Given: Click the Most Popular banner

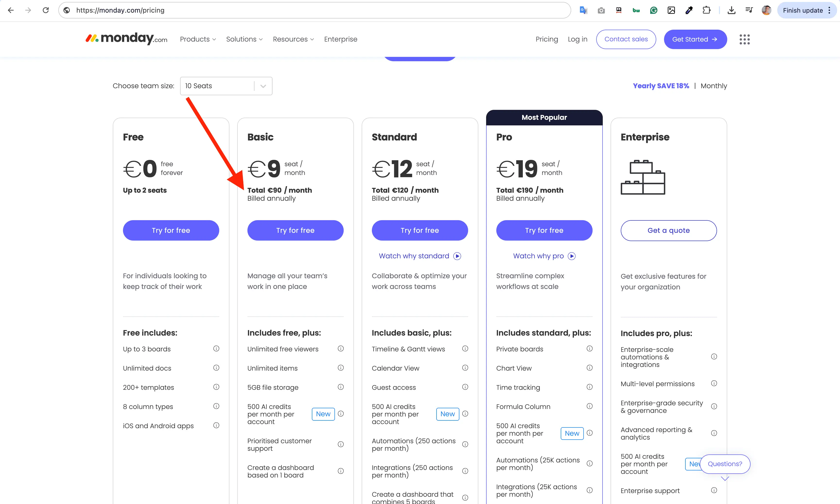Looking at the screenshot, I should click(544, 118).
